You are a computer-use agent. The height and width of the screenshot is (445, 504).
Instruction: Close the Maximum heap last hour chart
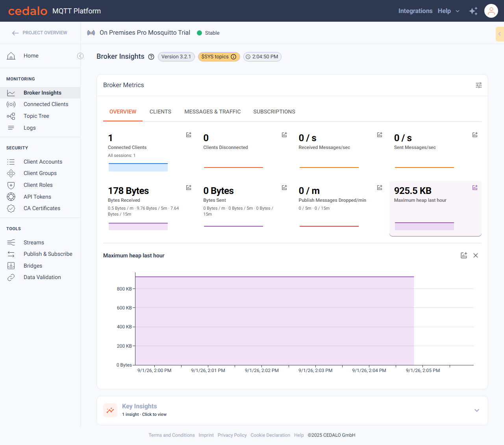[x=476, y=255]
